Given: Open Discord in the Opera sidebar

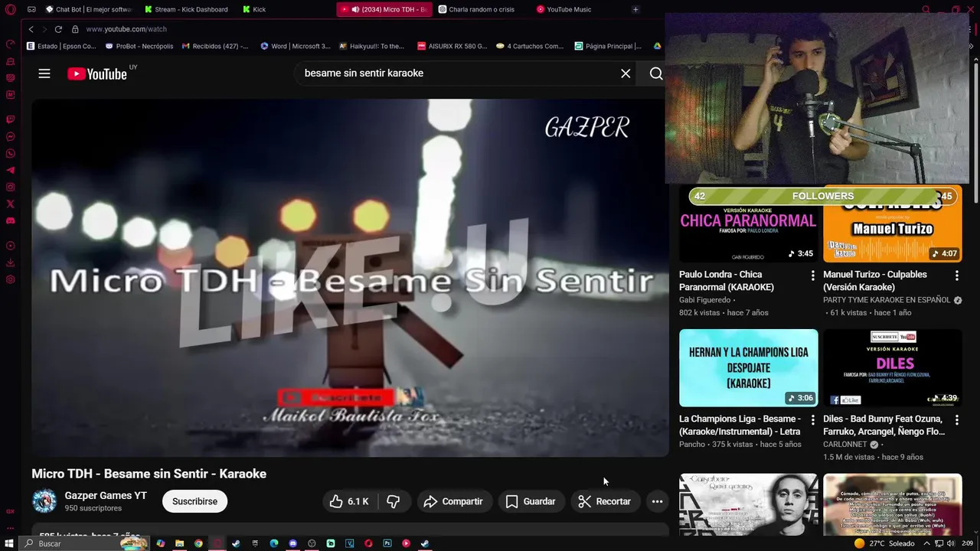Looking at the screenshot, I should pos(10,221).
